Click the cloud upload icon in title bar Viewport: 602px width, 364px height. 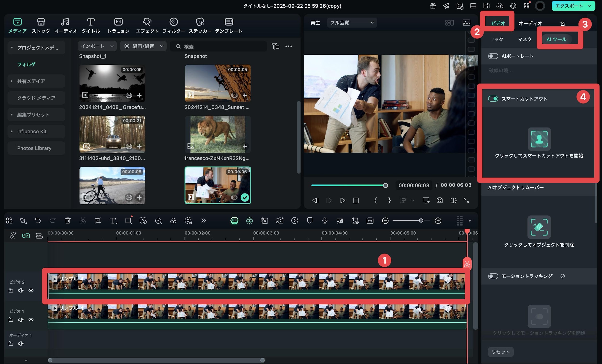(x=500, y=6)
